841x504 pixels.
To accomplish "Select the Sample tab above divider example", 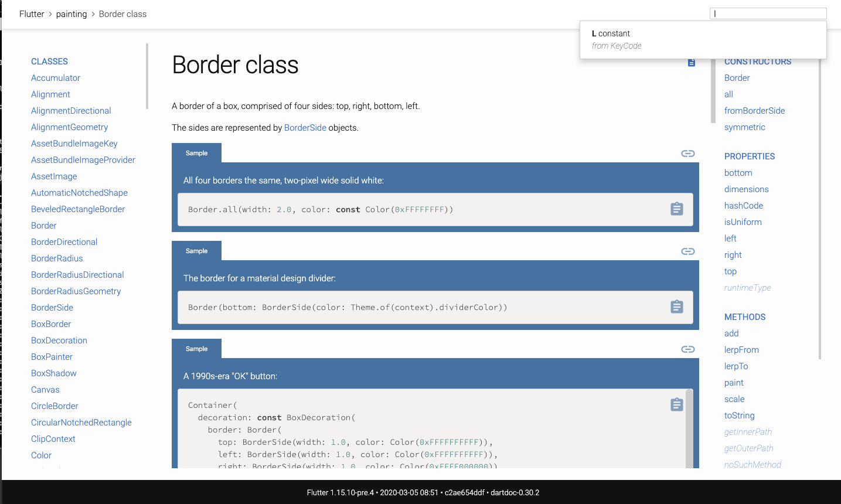I will (x=196, y=251).
